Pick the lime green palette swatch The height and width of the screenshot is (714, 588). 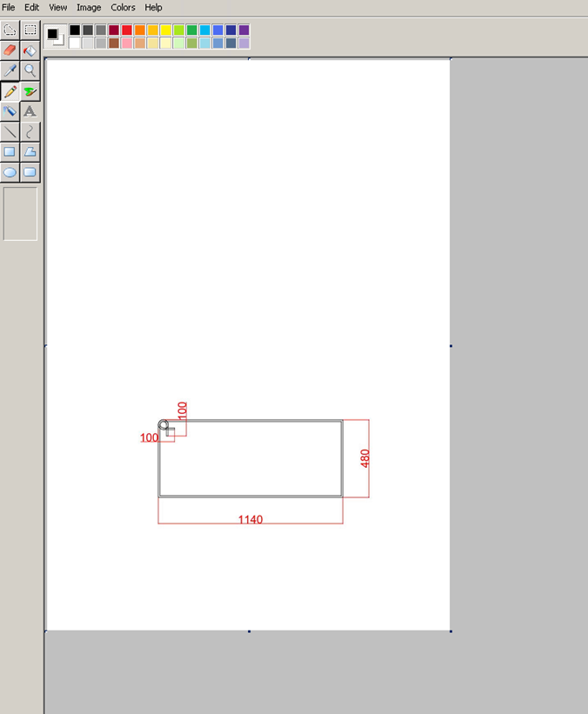click(x=178, y=30)
